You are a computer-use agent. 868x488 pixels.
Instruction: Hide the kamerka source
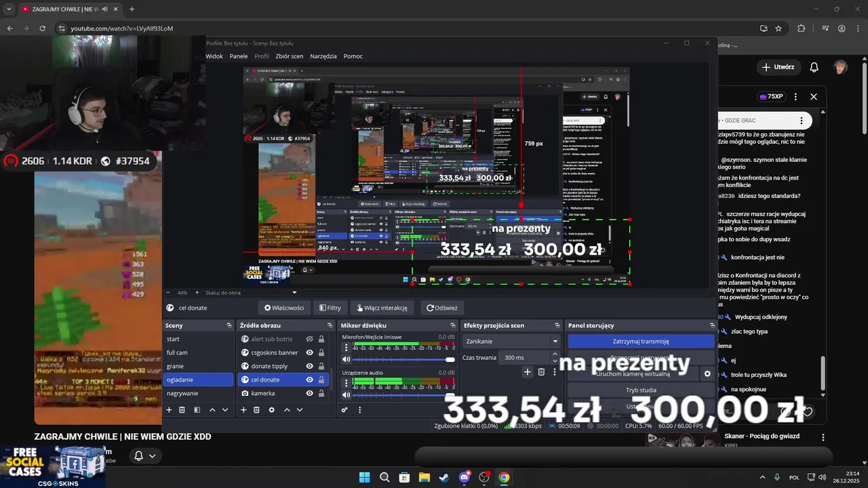click(x=309, y=393)
